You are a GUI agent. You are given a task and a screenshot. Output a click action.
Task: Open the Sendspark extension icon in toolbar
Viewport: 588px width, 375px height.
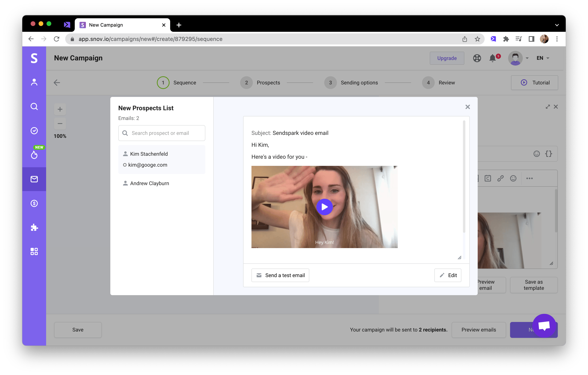(x=493, y=39)
